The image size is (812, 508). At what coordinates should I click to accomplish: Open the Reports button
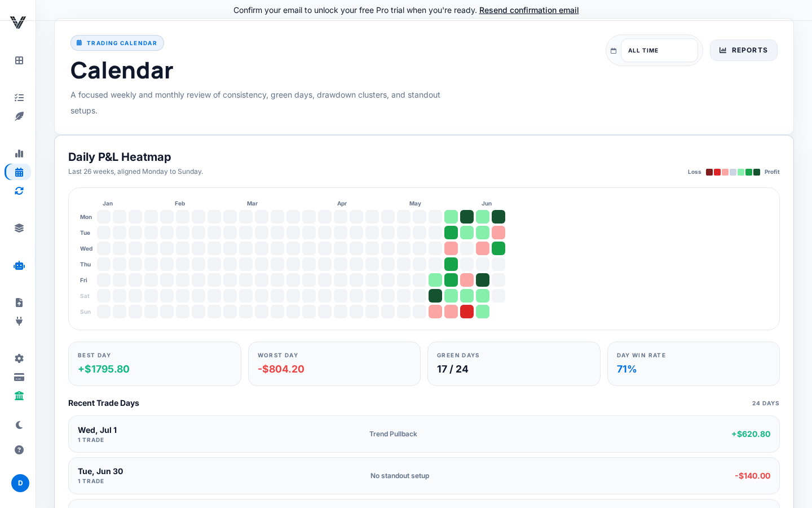pos(744,50)
